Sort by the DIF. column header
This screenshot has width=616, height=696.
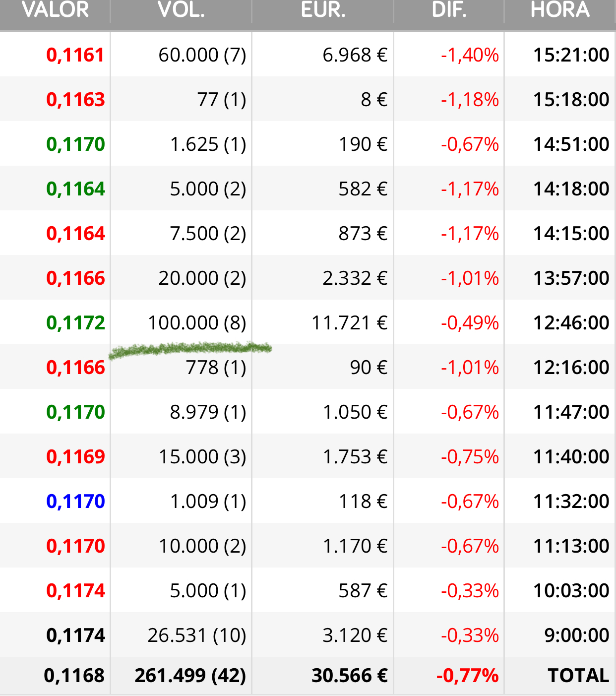[449, 10]
